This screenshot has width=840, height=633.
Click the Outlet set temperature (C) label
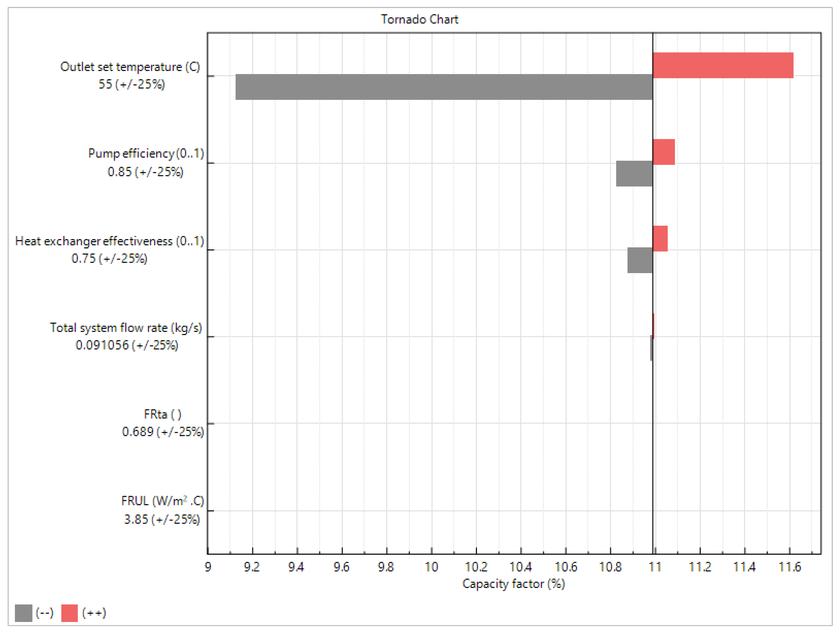(130, 67)
